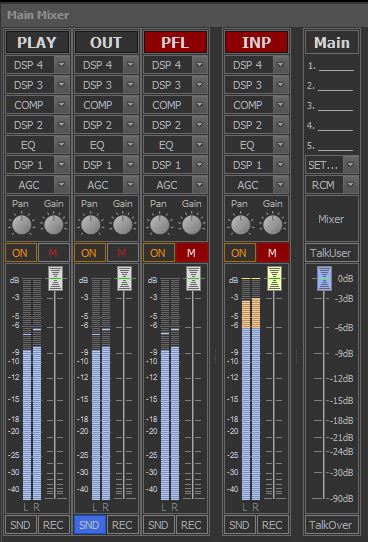The height and width of the screenshot is (542, 368).
Task: Click the INP channel COMP button
Action: coord(248,105)
